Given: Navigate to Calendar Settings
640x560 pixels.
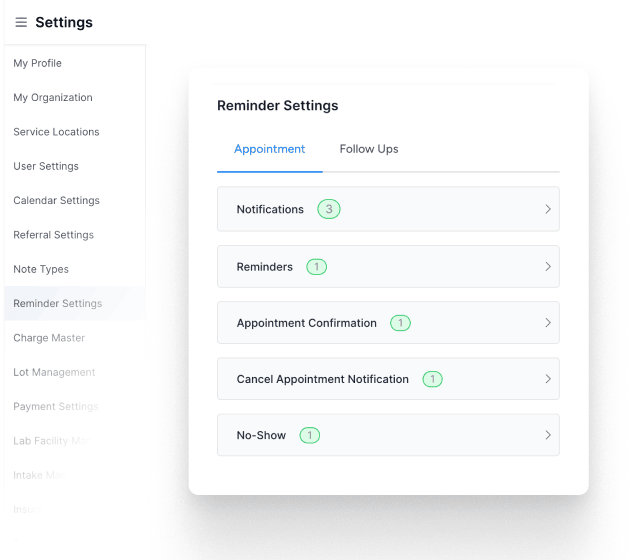Looking at the screenshot, I should click(56, 200).
